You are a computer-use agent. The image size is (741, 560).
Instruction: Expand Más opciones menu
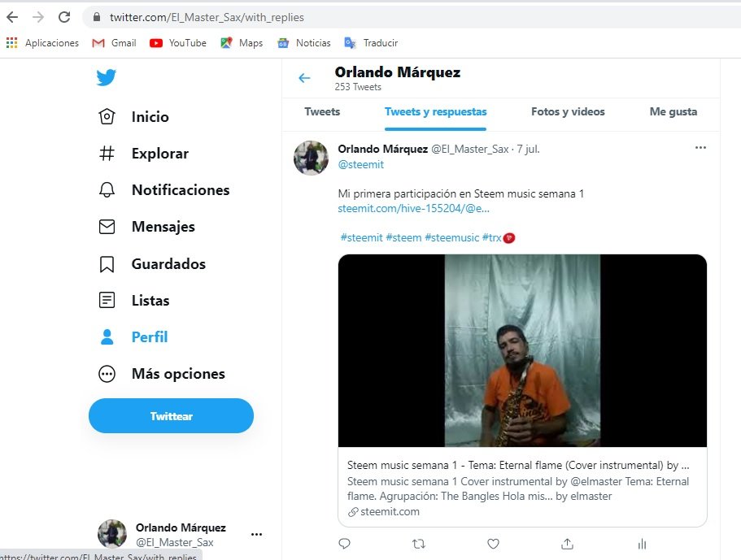178,374
